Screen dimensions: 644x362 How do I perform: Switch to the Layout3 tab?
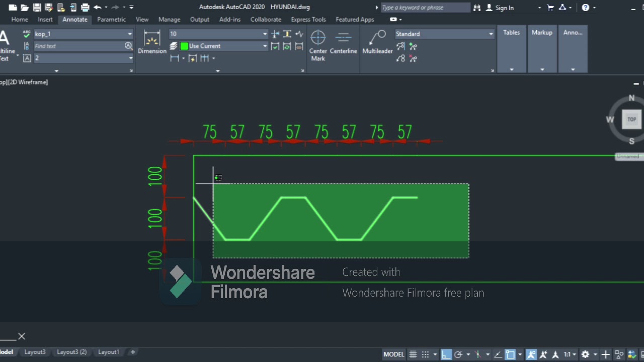click(x=35, y=352)
